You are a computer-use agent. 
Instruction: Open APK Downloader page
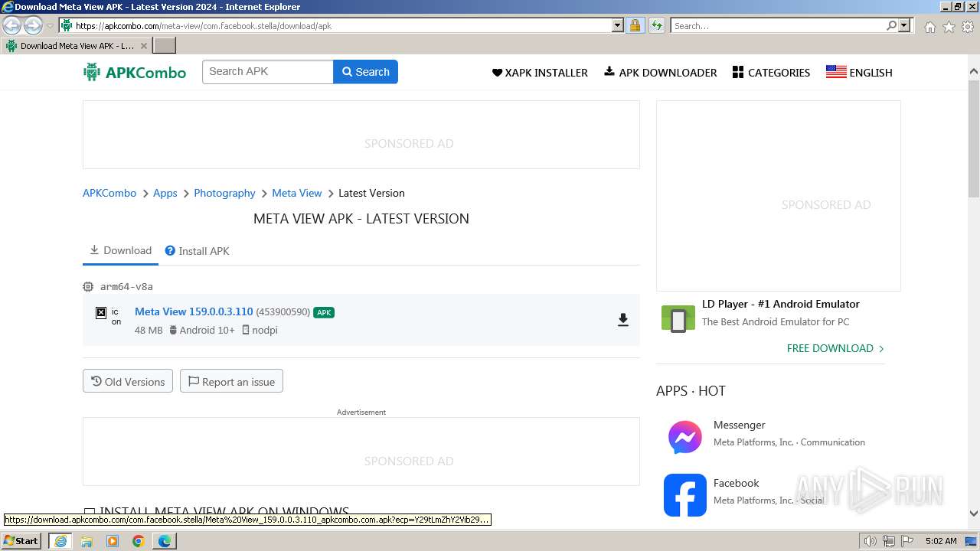(661, 73)
